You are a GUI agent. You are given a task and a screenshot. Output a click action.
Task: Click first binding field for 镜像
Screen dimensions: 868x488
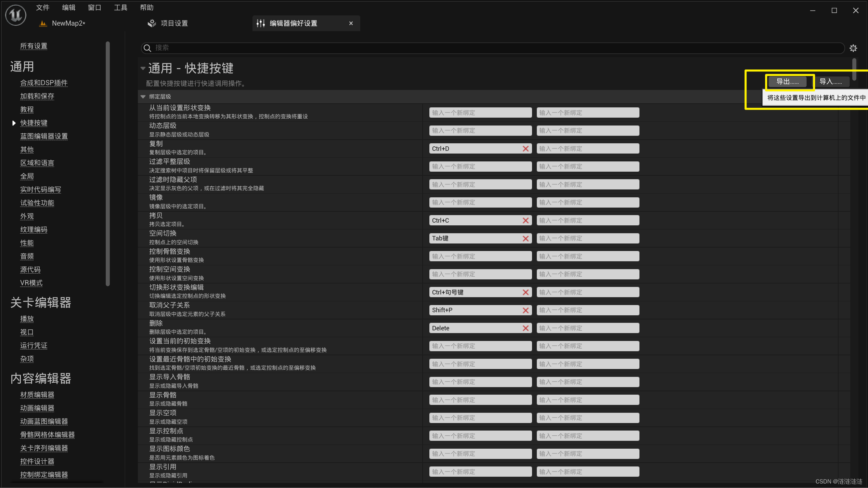coord(480,202)
